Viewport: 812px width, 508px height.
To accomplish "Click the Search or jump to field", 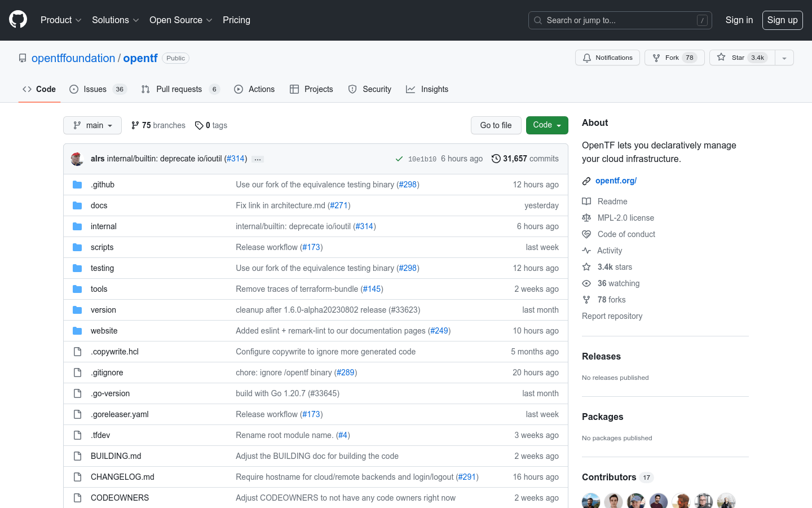I will (x=620, y=20).
